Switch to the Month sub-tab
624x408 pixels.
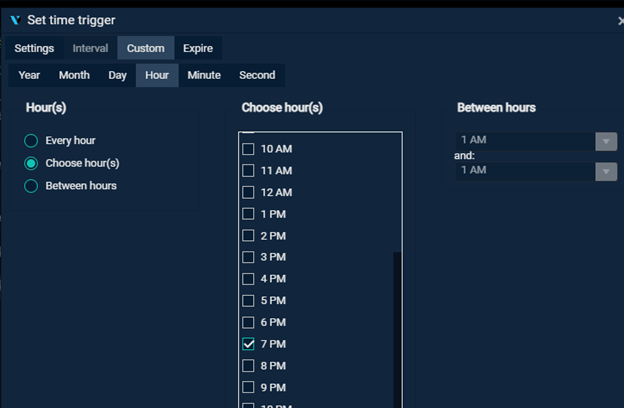74,75
